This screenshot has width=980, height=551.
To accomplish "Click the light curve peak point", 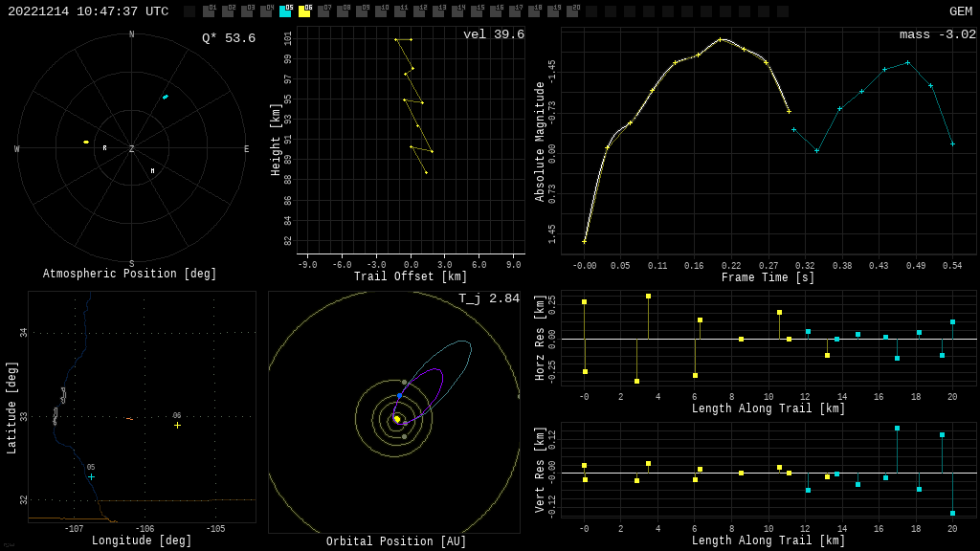I will pyautogui.click(x=721, y=39).
